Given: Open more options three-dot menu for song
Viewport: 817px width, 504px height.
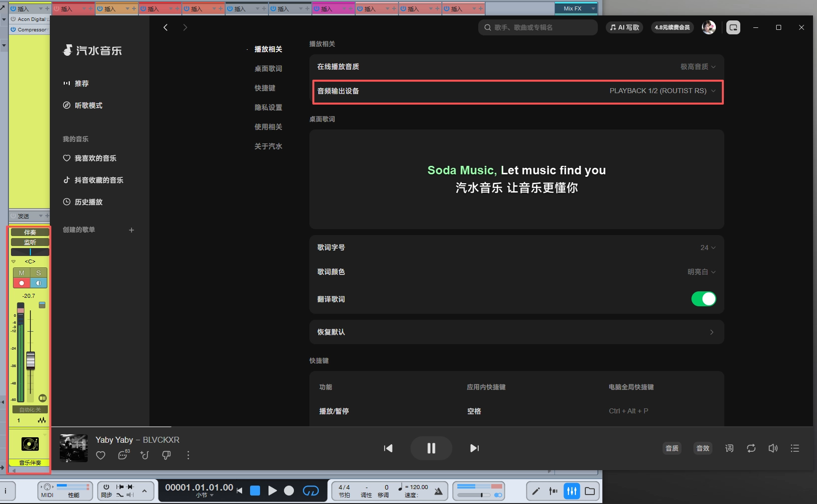Looking at the screenshot, I should coord(188,455).
